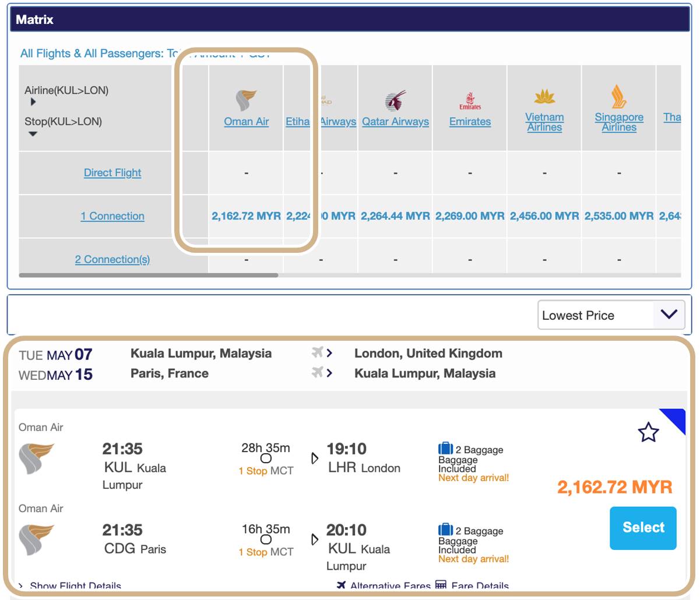The height and width of the screenshot is (600, 700).
Task: Click the 2,162.72 MYR orange fare price
Action: tap(614, 487)
